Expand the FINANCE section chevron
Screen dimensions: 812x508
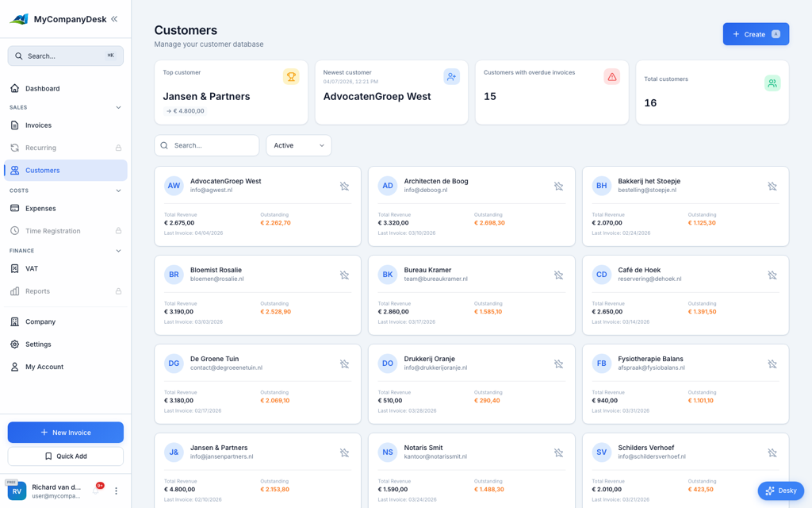[x=119, y=250]
